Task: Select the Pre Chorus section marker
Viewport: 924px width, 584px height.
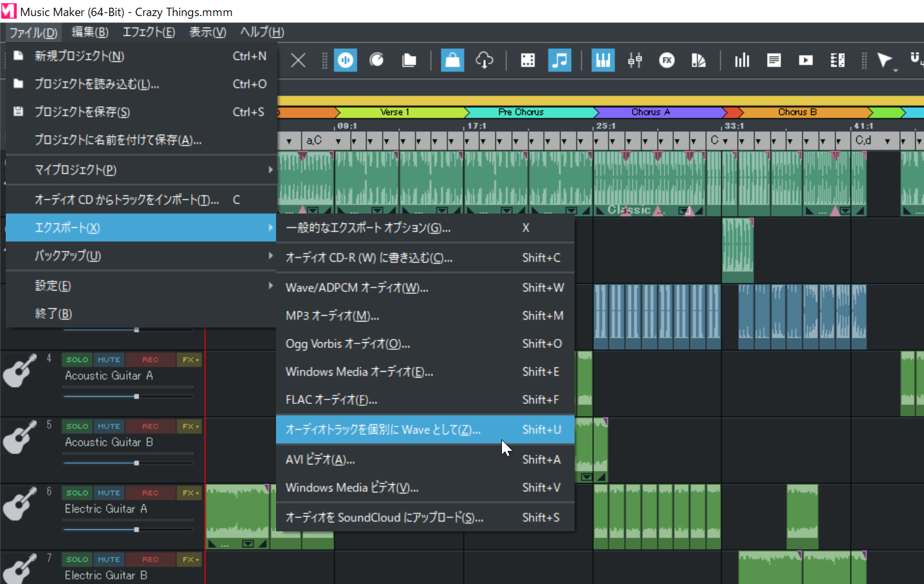Action: point(528,112)
